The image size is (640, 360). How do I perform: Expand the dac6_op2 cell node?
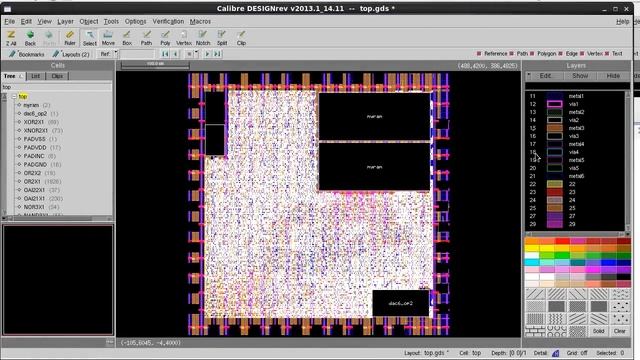tap(19, 114)
